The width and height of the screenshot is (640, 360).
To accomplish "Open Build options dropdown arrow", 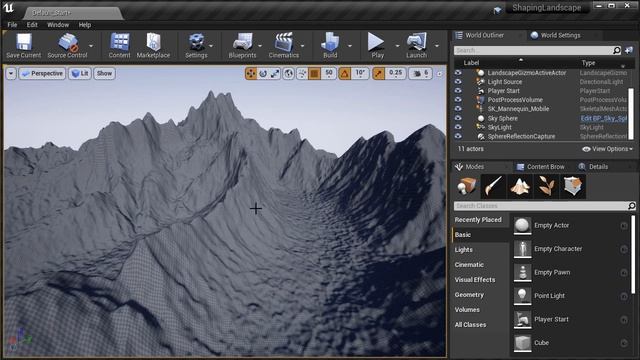I will click(350, 46).
